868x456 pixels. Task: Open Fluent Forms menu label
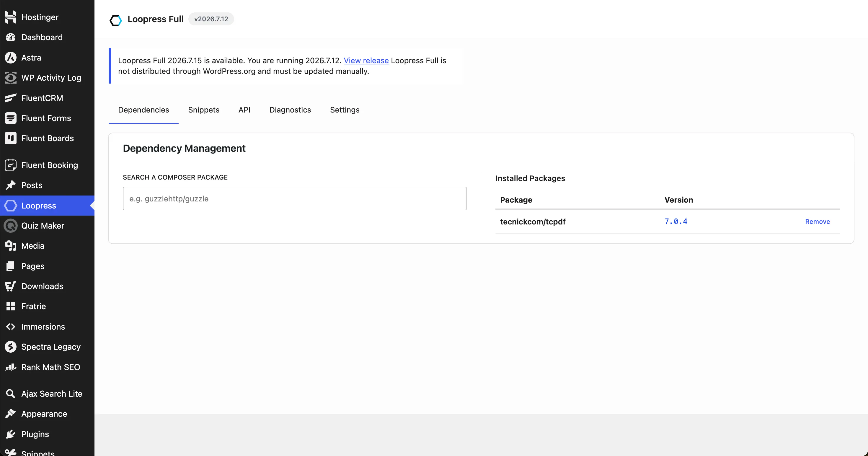click(x=46, y=118)
